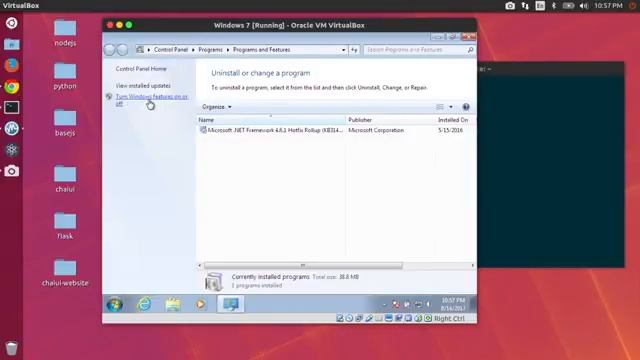This screenshot has height=360, width=640.
Task: Click the back navigation button
Action: (109, 50)
